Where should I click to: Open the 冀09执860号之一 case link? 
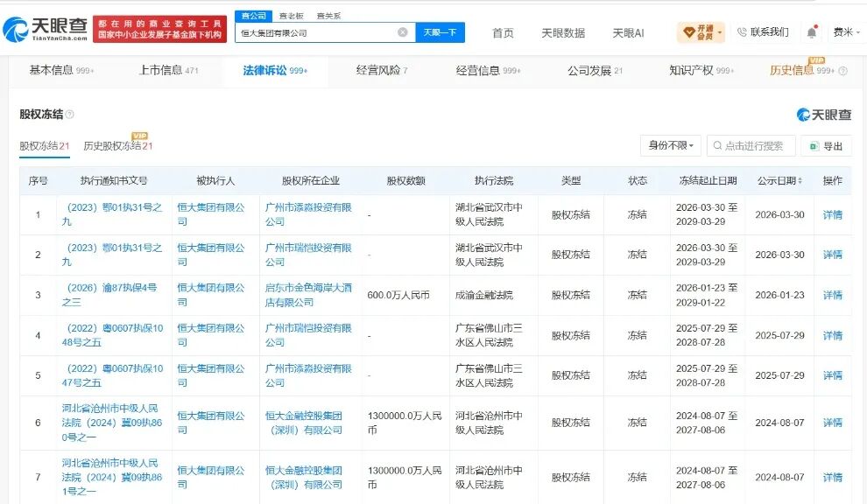[112, 423]
